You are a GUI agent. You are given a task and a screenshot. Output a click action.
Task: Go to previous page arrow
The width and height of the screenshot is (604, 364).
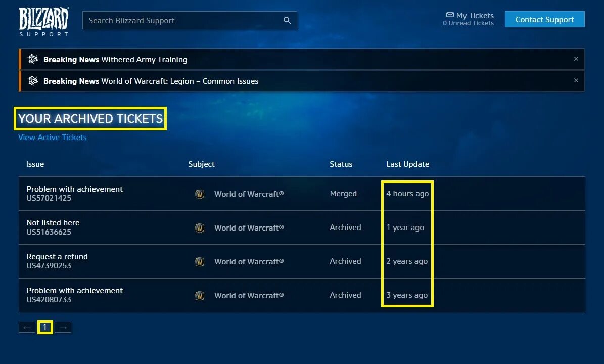pyautogui.click(x=27, y=328)
